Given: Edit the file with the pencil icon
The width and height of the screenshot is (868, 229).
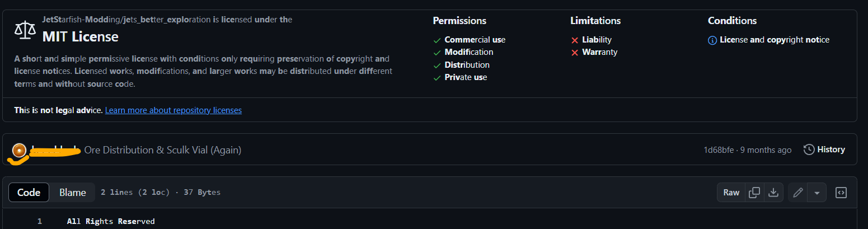Looking at the screenshot, I should click(x=798, y=193).
